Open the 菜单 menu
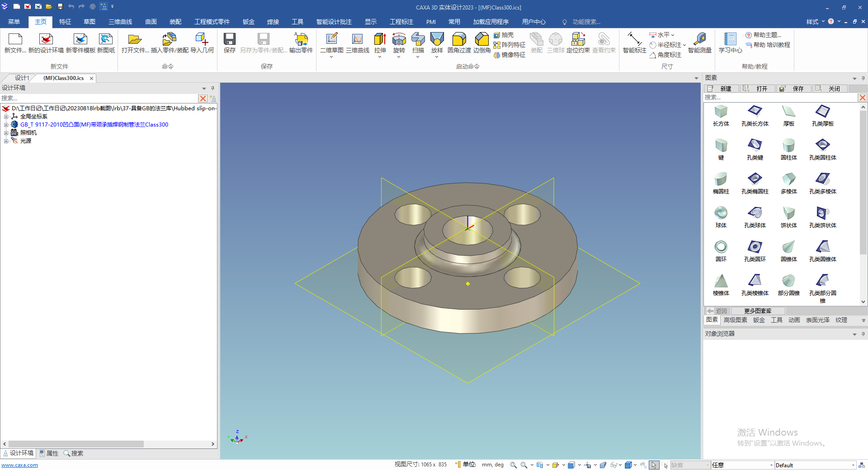This screenshot has width=868, height=470. [x=14, y=22]
